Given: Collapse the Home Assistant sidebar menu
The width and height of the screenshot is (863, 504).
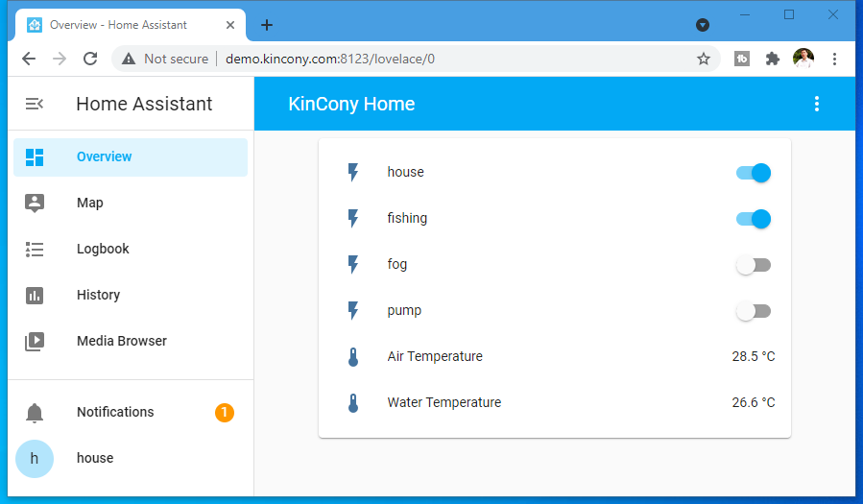Looking at the screenshot, I should (35, 104).
